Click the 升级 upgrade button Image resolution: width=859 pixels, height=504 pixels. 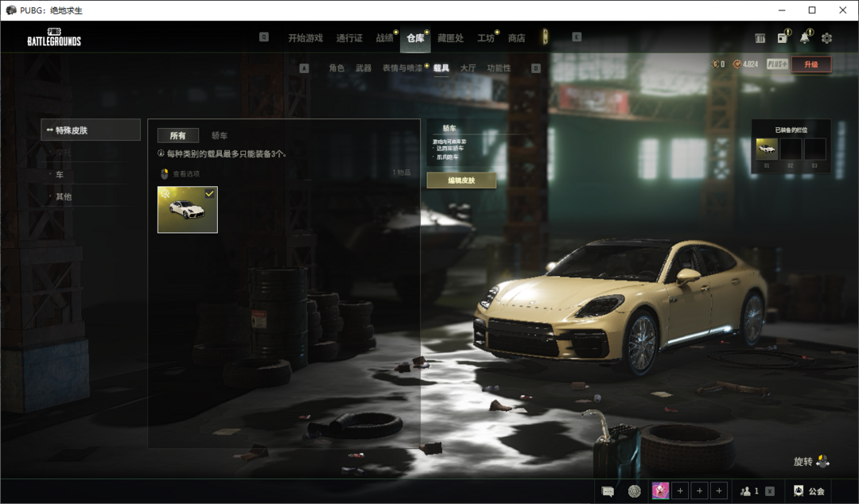pyautogui.click(x=810, y=64)
